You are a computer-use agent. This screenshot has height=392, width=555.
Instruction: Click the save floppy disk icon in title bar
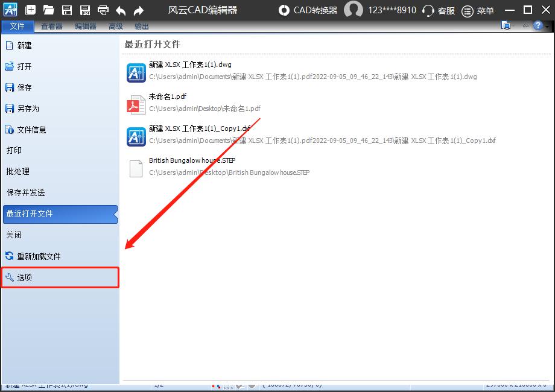(x=67, y=10)
